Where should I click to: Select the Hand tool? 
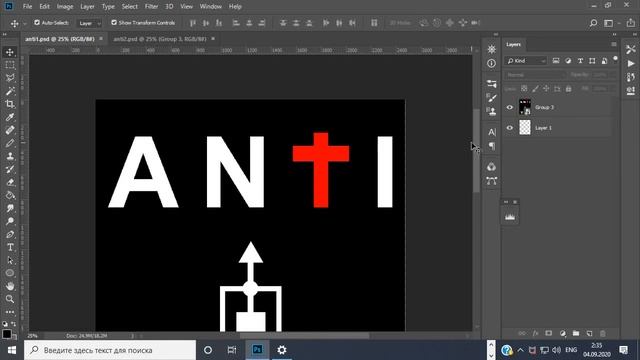(x=10, y=286)
